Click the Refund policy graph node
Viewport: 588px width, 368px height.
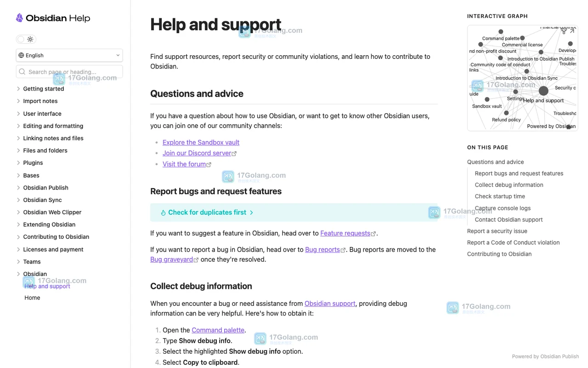click(x=506, y=113)
